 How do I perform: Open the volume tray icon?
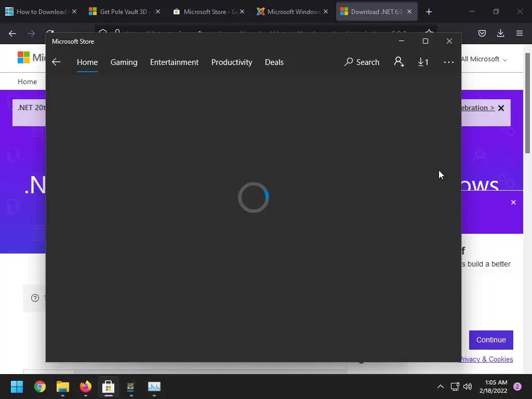tap(468, 387)
